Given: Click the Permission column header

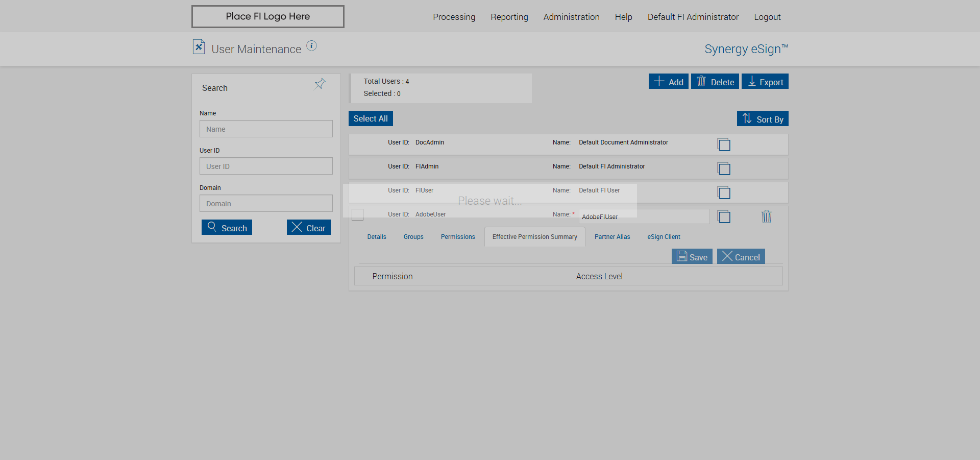Looking at the screenshot, I should tap(393, 276).
